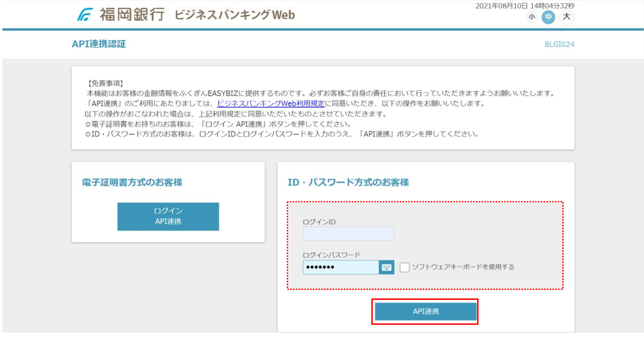Click the API連携 submit button

coord(425,312)
